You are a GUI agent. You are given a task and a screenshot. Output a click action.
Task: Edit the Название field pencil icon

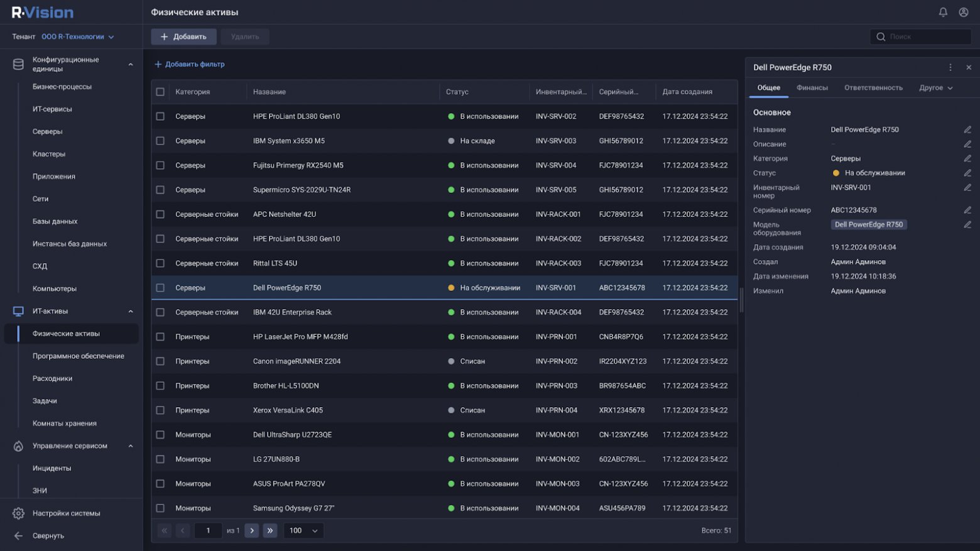[x=967, y=129]
